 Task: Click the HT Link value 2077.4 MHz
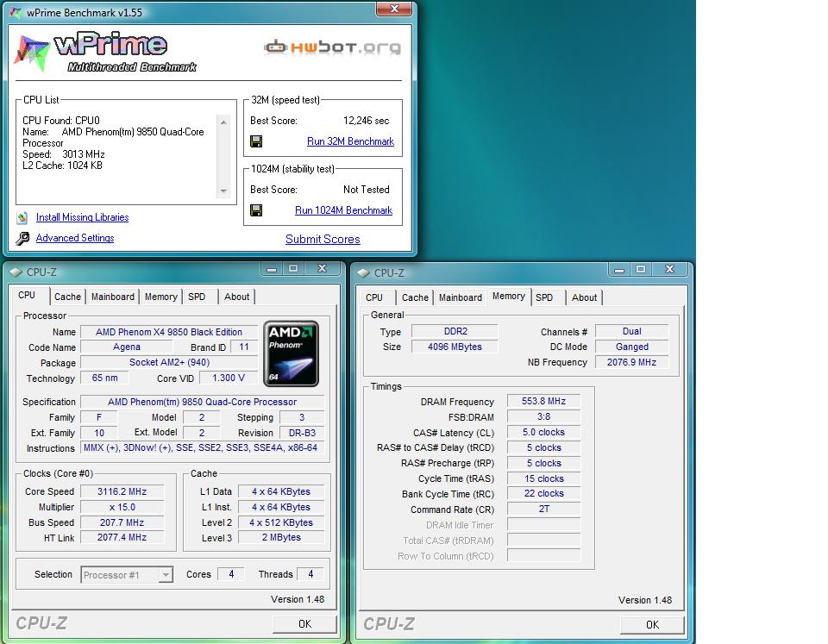(x=122, y=537)
